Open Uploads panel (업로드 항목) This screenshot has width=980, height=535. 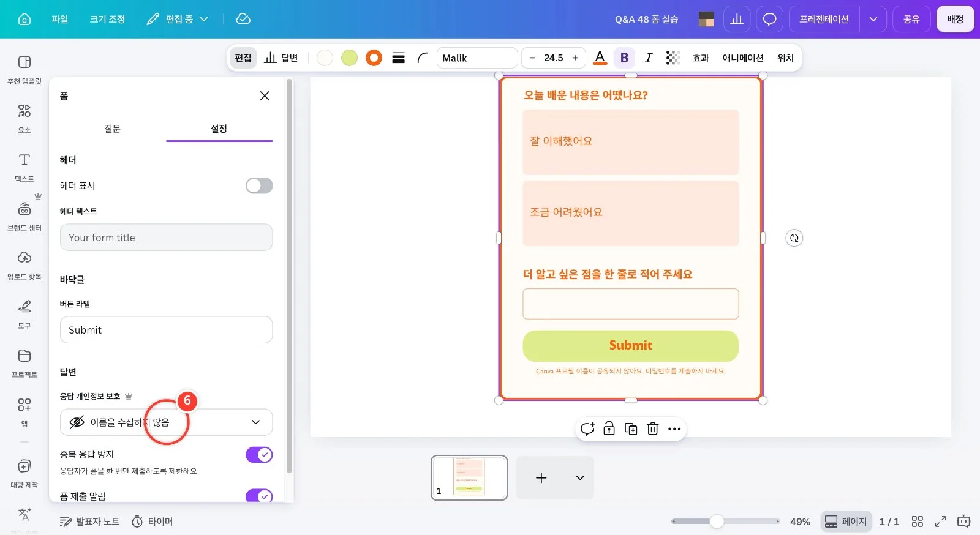(24, 265)
